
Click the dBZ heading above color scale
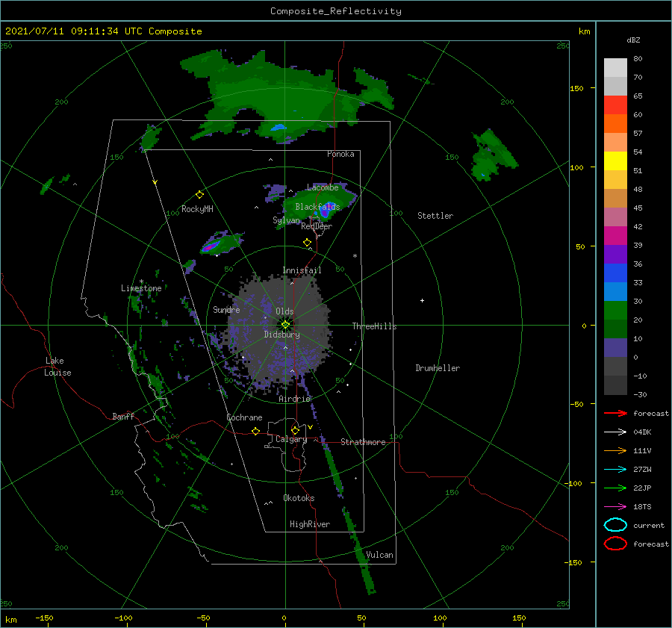pyautogui.click(x=633, y=40)
